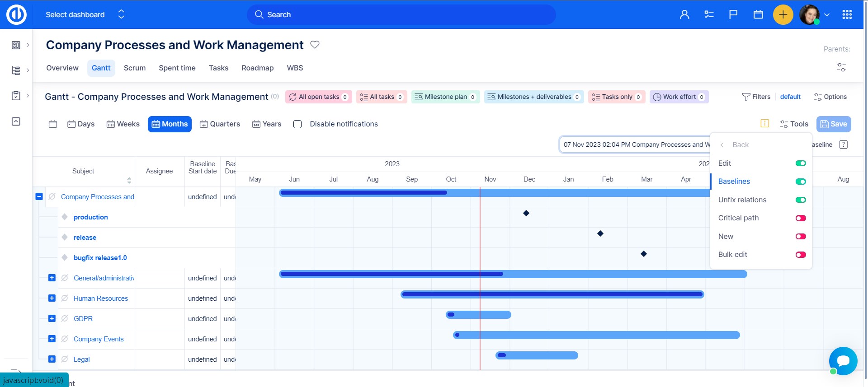Screen dimensions: 868x387
Task: Open the apps grid menu icon
Action: (x=847, y=14)
